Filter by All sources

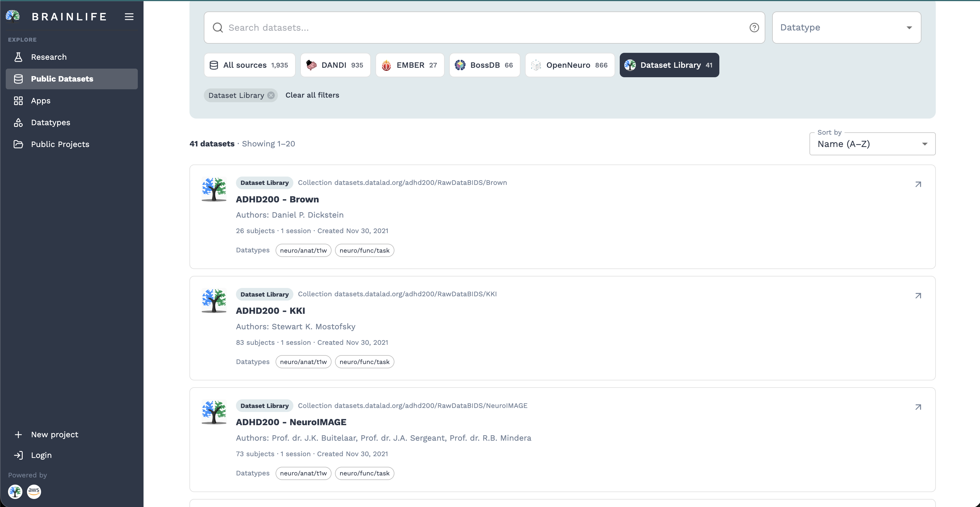click(x=249, y=65)
